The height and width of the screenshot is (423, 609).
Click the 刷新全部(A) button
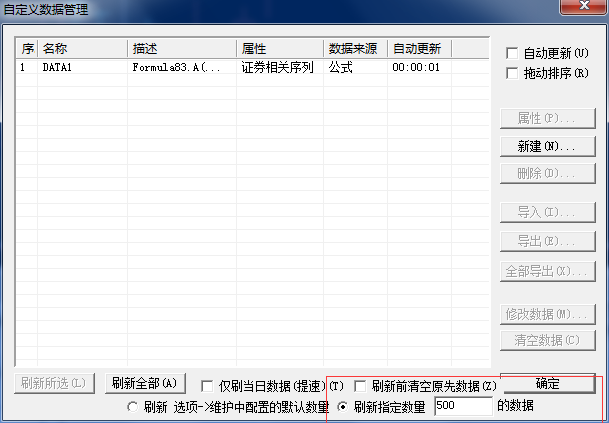tap(145, 383)
